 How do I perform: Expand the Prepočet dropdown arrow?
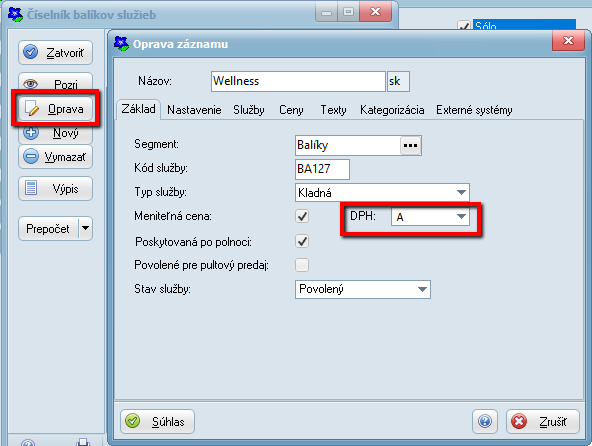pos(86,228)
